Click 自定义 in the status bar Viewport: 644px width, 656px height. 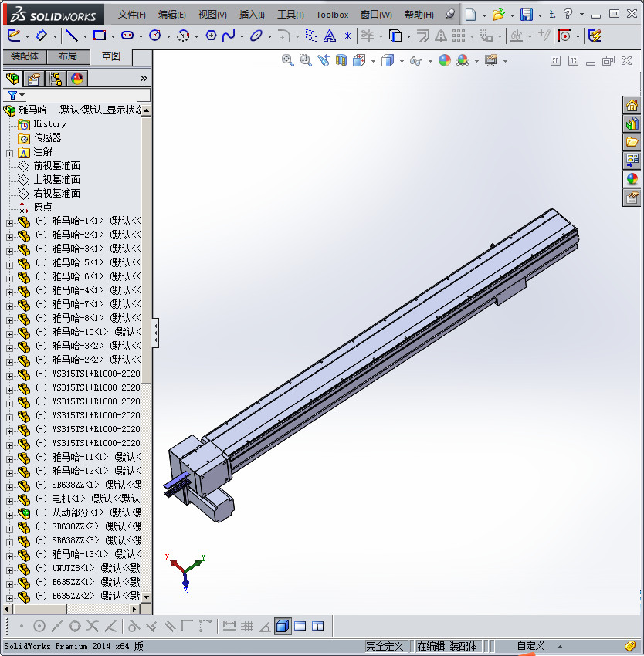pyautogui.click(x=530, y=646)
